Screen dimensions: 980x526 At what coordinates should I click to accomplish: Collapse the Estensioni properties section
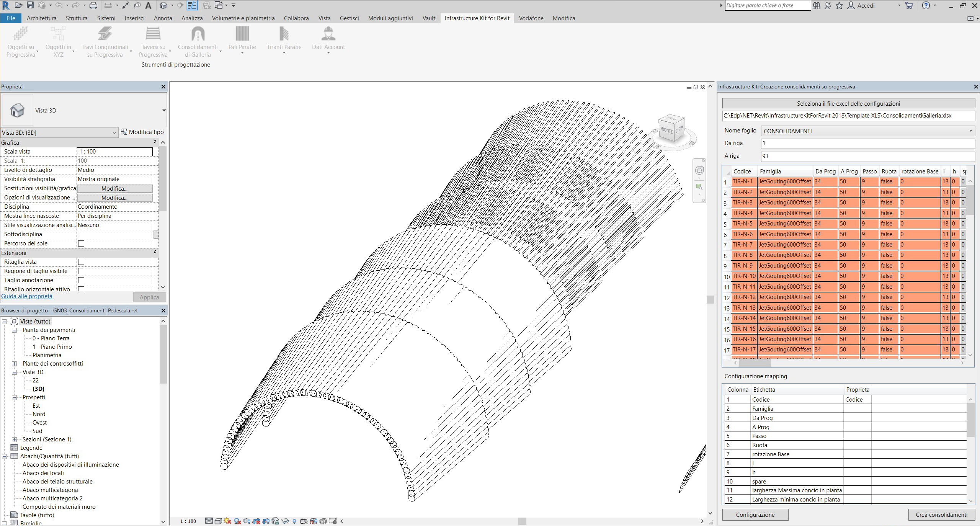pyautogui.click(x=155, y=252)
